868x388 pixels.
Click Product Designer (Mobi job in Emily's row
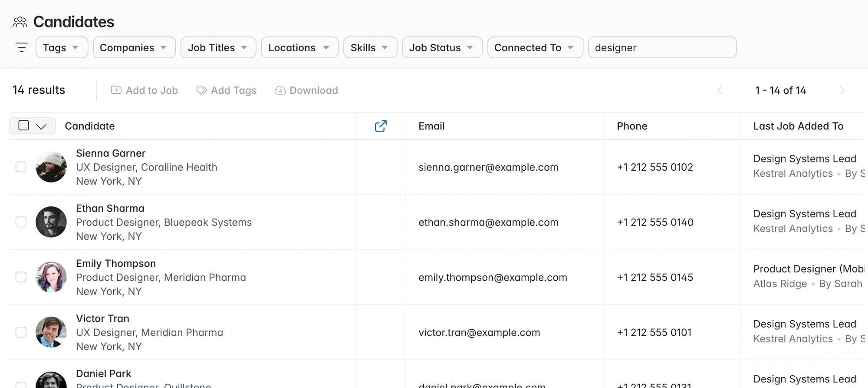pos(809,269)
